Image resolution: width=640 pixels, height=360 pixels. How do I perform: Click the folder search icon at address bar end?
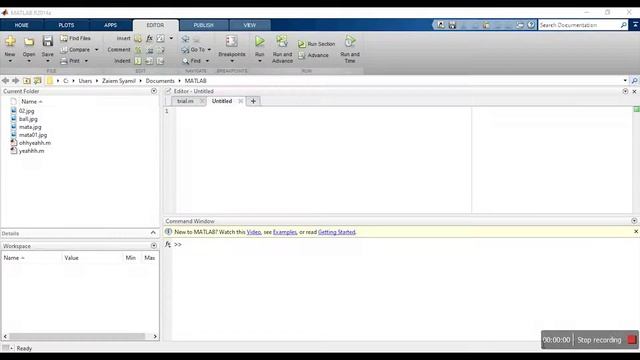coord(635,80)
